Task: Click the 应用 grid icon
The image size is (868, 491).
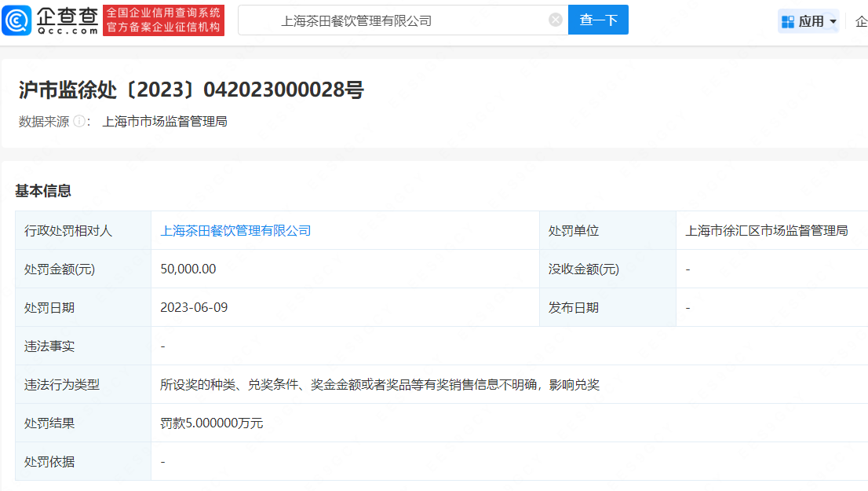Action: 788,21
